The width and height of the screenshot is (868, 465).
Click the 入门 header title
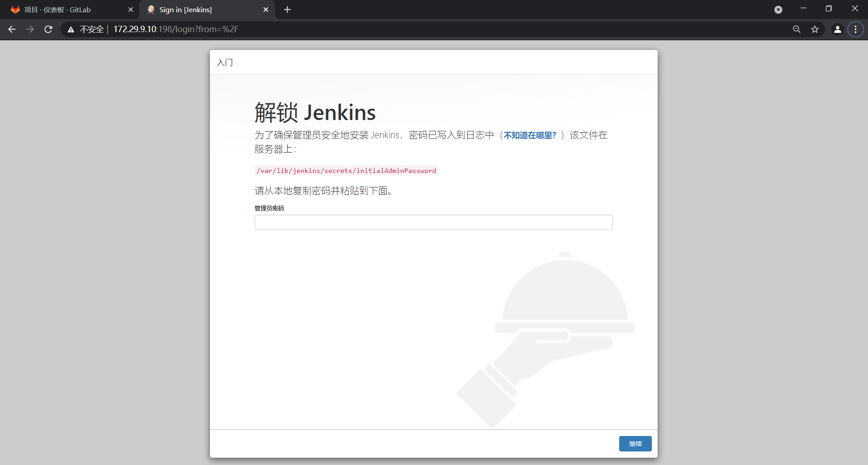click(x=225, y=62)
